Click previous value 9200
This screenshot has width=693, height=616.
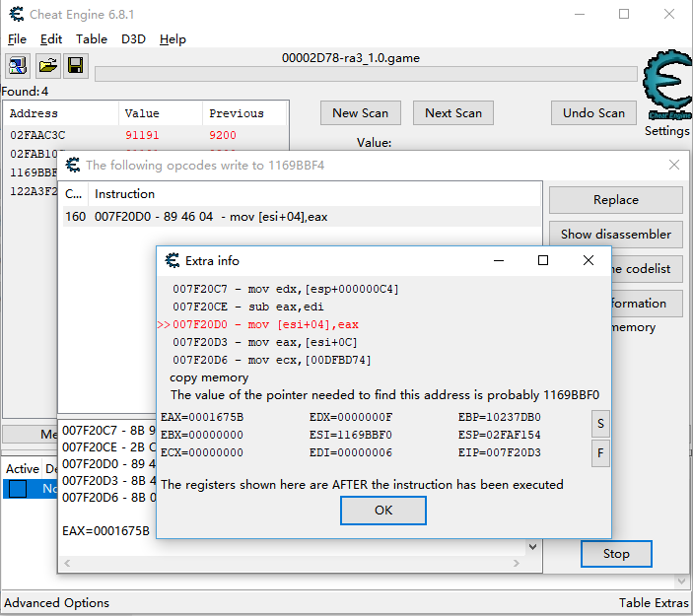click(223, 135)
